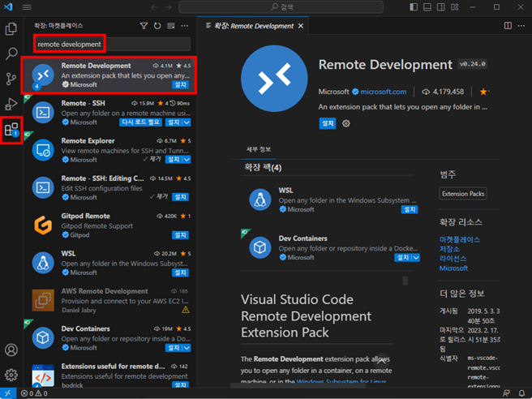
Task: Open the microsoft.com publisher link
Action: (x=383, y=92)
